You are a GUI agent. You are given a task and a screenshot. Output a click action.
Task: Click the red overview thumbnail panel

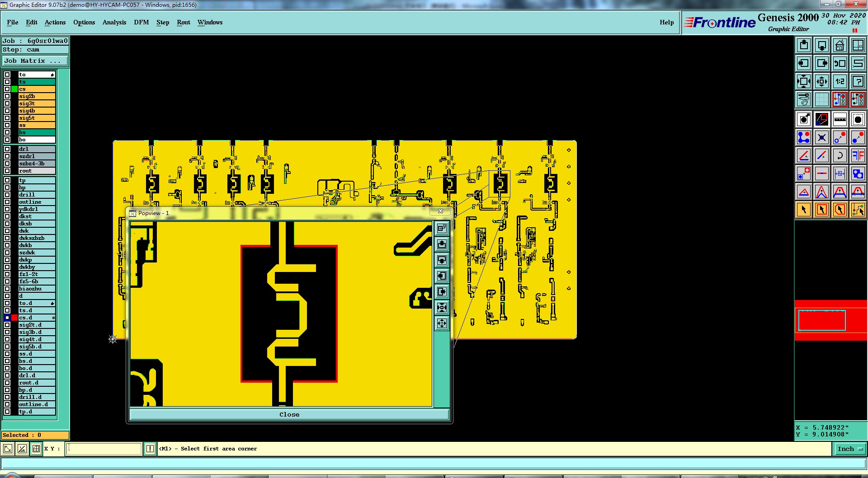pyautogui.click(x=831, y=320)
